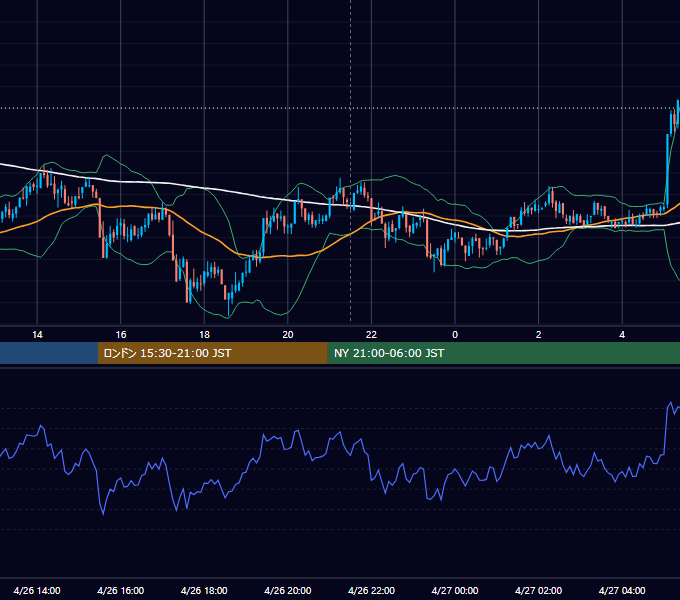
Task: Click the 0 hour label on chart axis
Action: 455,335
